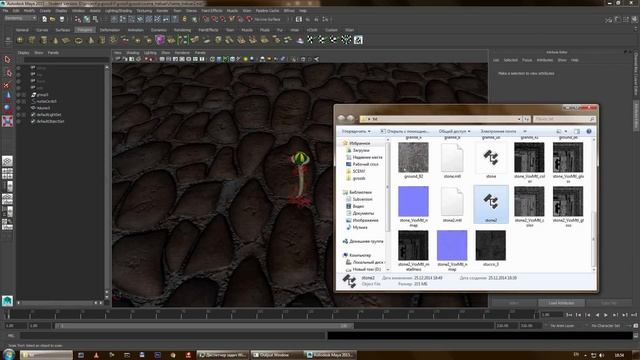Open a scene using the folder icon
The height and width of the screenshot is (360, 640).
(53, 19)
